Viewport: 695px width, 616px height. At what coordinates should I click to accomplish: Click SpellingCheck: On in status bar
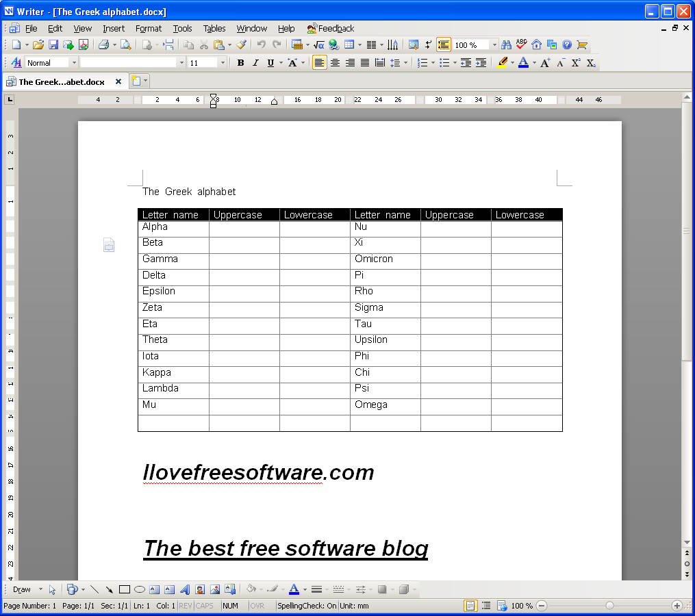[307, 606]
